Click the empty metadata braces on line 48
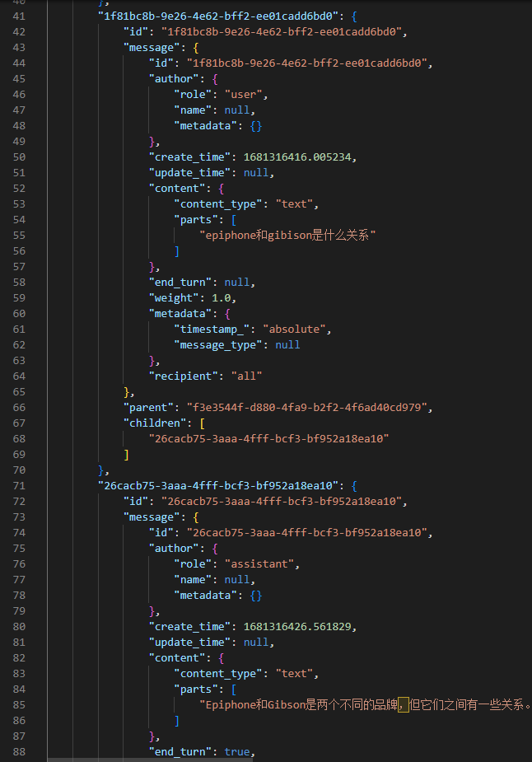This screenshot has width=532, height=762. 255,126
